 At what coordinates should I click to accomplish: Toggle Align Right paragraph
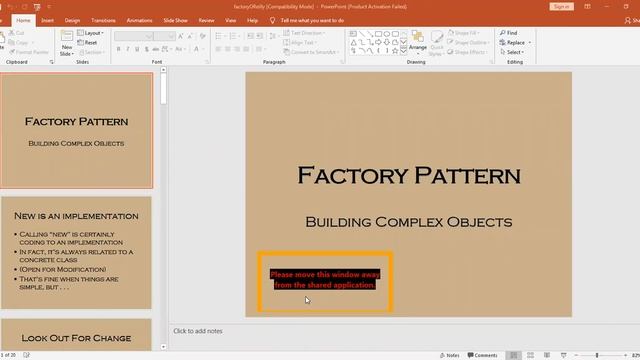[237, 49]
